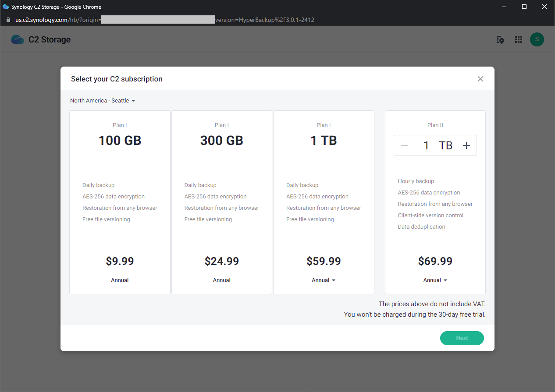Click the Plan II label
The width and height of the screenshot is (555, 392).
pos(435,125)
